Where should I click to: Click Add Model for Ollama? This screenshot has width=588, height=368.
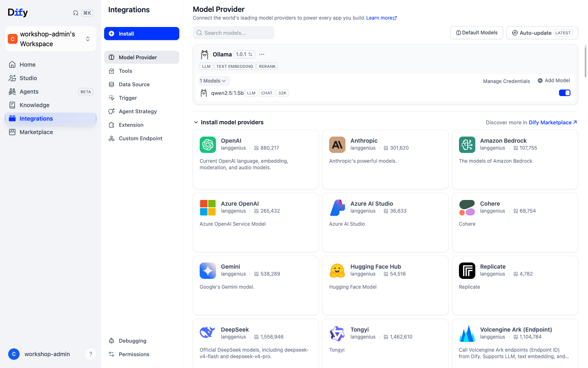[x=554, y=81]
